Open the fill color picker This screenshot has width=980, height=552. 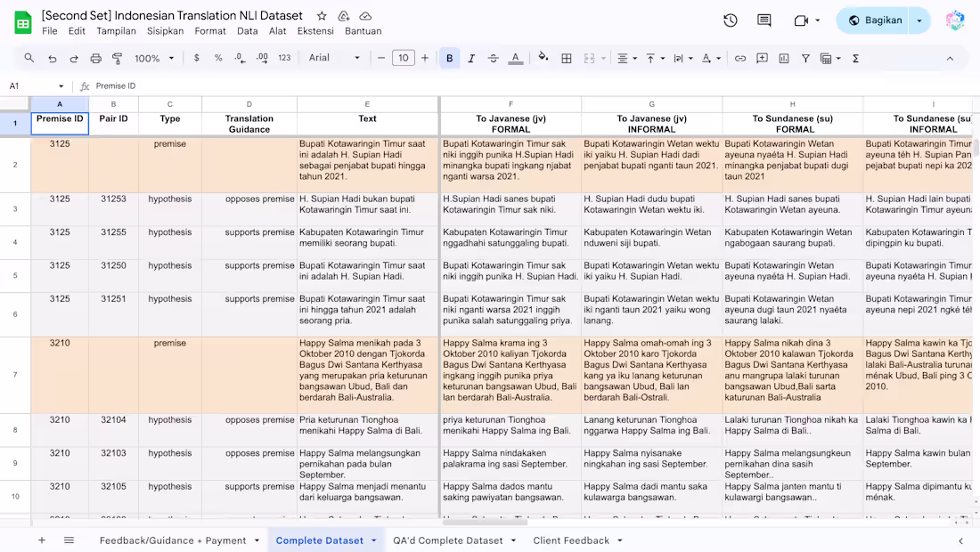point(543,58)
